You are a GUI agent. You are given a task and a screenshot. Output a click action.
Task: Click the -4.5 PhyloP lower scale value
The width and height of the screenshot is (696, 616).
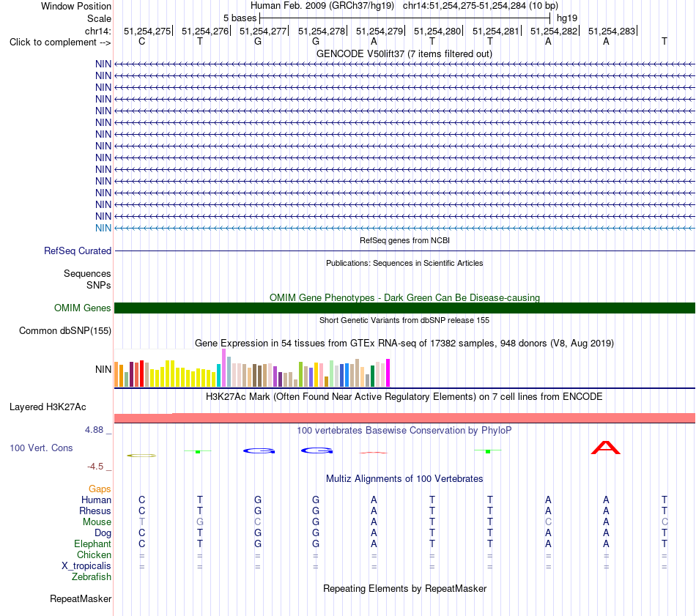95,467
